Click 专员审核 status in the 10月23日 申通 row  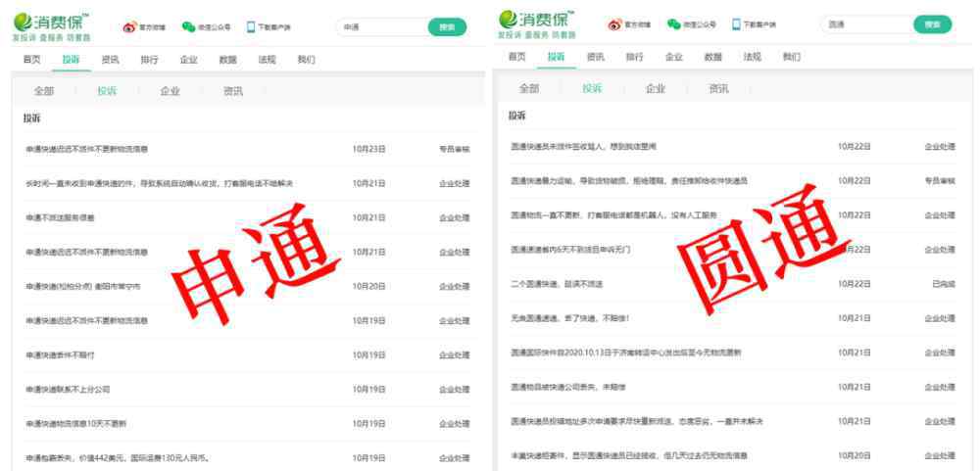455,149
